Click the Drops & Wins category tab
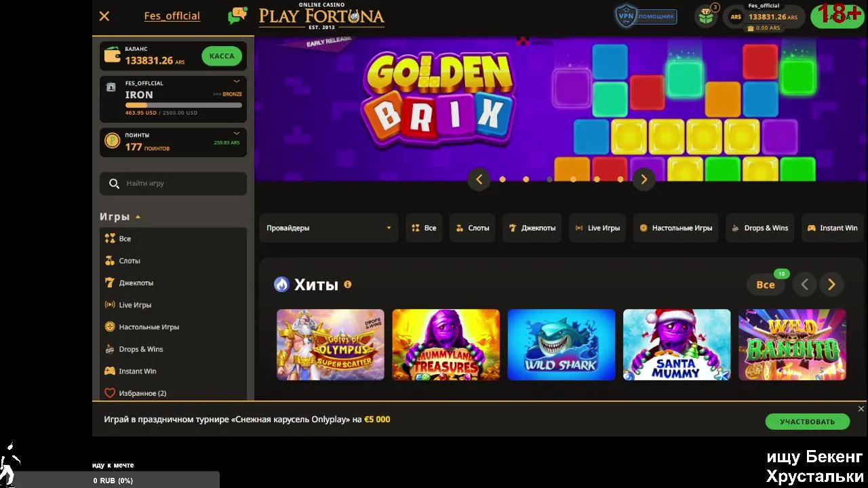The width and height of the screenshot is (868, 488). (760, 228)
